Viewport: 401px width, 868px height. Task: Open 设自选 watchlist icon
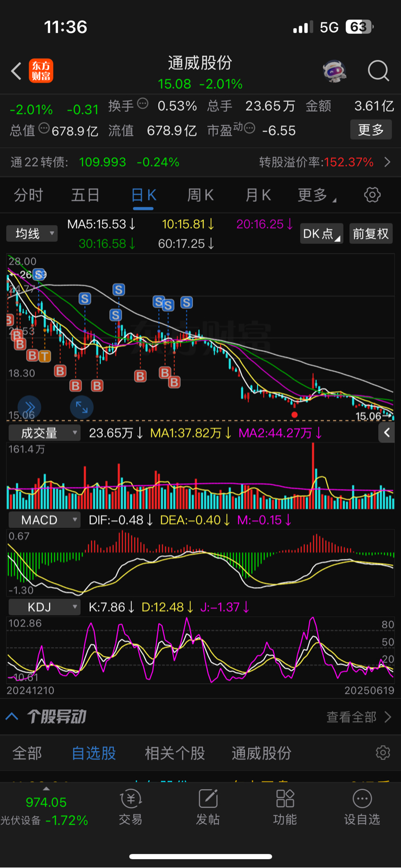(362, 807)
